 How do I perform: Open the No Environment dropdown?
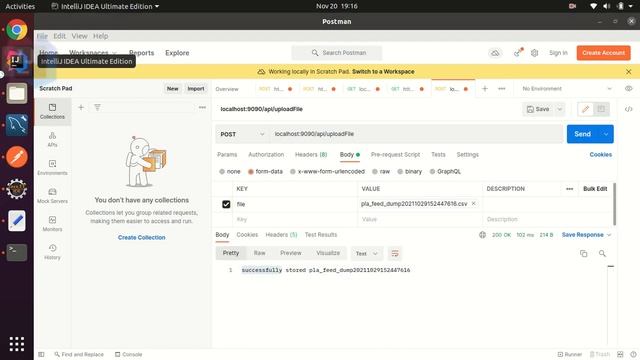(567, 89)
